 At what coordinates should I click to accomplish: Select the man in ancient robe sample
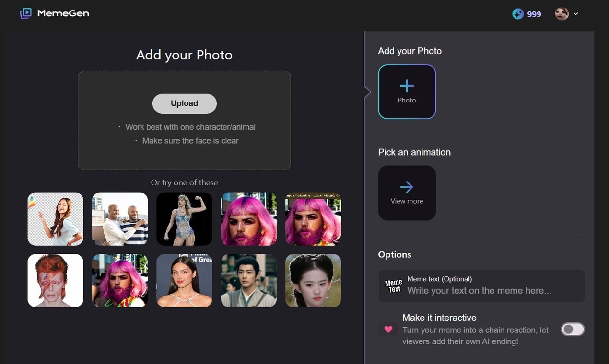[x=249, y=281]
